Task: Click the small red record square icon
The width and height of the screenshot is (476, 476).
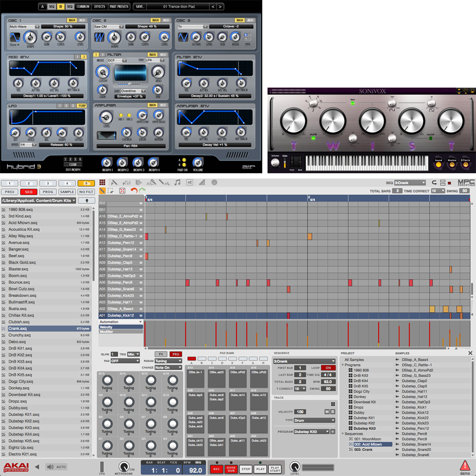Action: [x=449, y=183]
